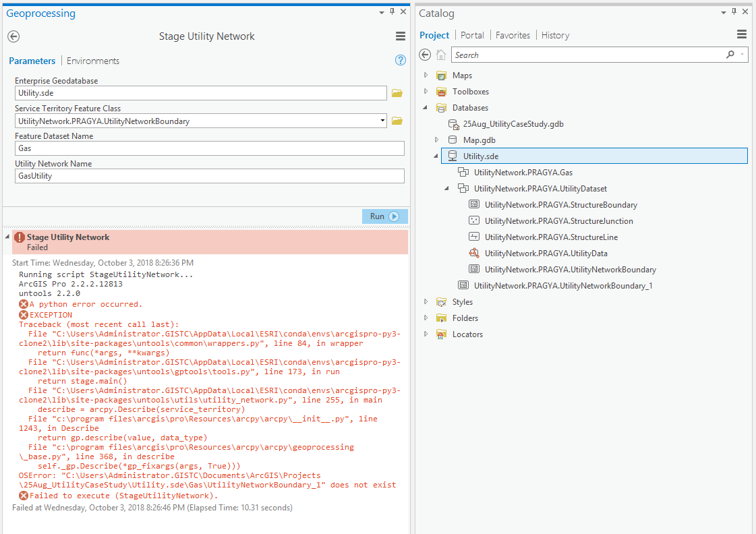Viewport: 756px width, 534px height.
Task: Run the Stage Utility Network tool
Action: [x=384, y=216]
